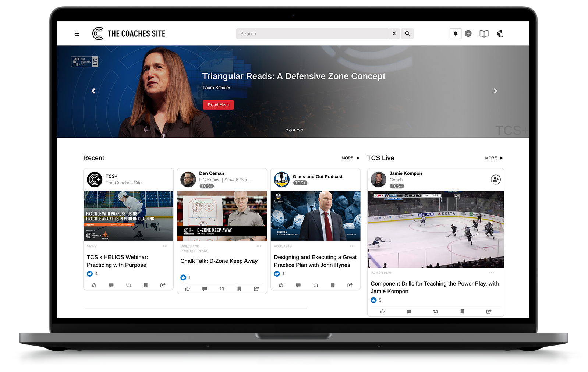Open John Hynes podcast thumbnail
The width and height of the screenshot is (588, 372).
point(315,216)
